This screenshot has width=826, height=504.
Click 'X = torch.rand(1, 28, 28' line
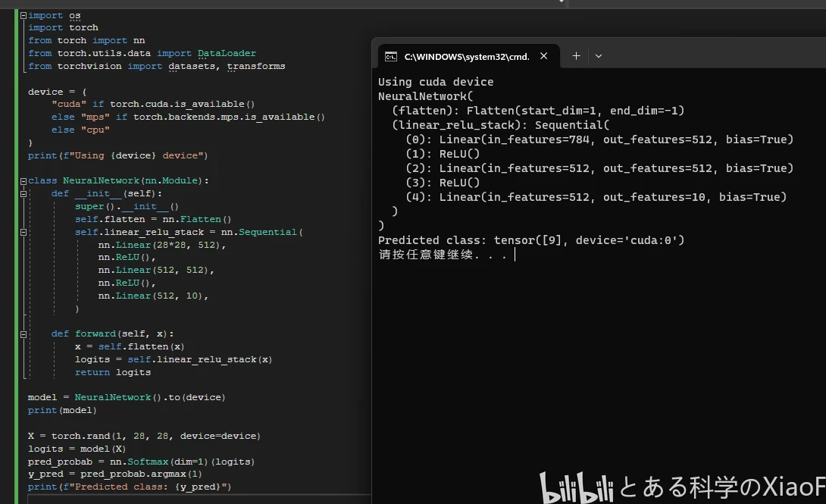click(x=144, y=436)
